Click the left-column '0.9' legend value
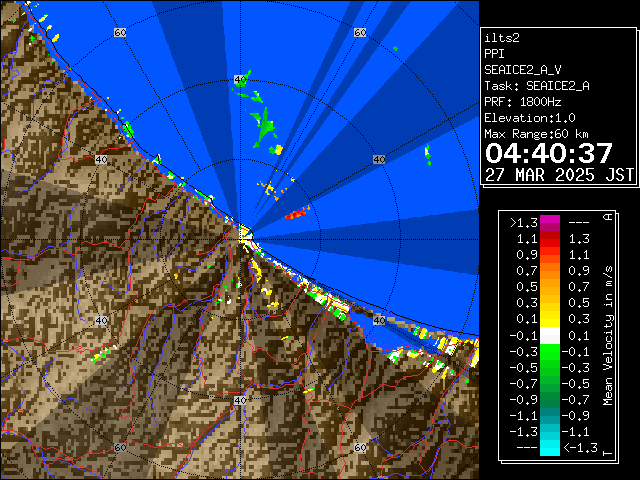Screen dimensions: 640x480 527,255
